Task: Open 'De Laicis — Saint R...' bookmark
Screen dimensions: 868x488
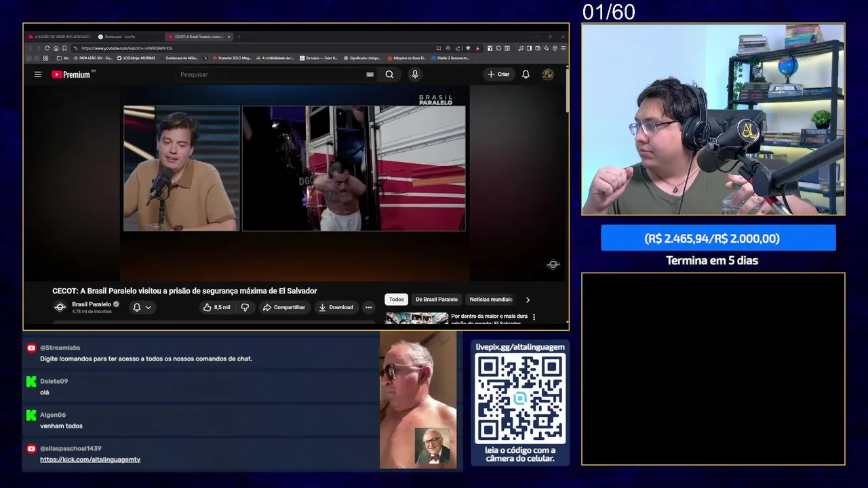Action: (319, 58)
